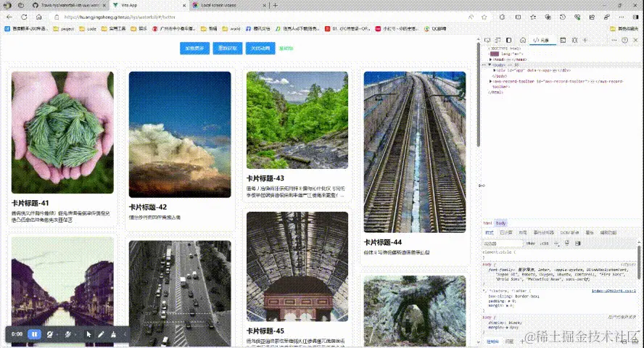Open the index css source link
Image resolution: width=644 pixels, height=348 pixels.
[614, 291]
